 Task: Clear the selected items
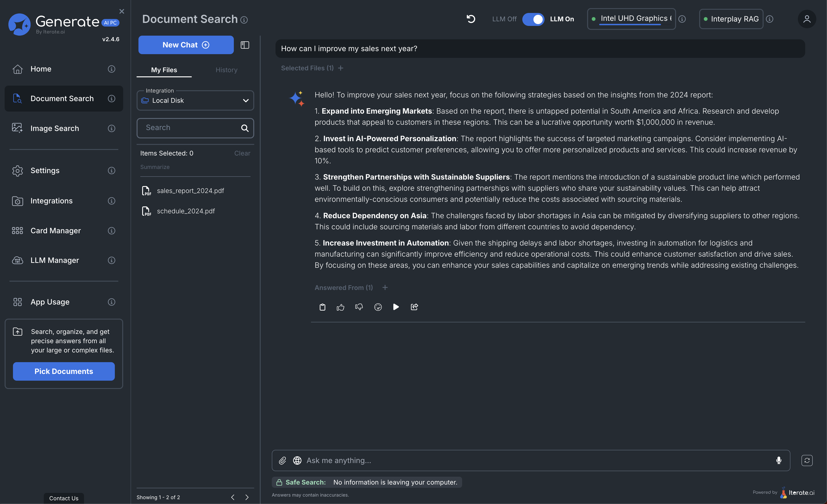[x=242, y=153]
